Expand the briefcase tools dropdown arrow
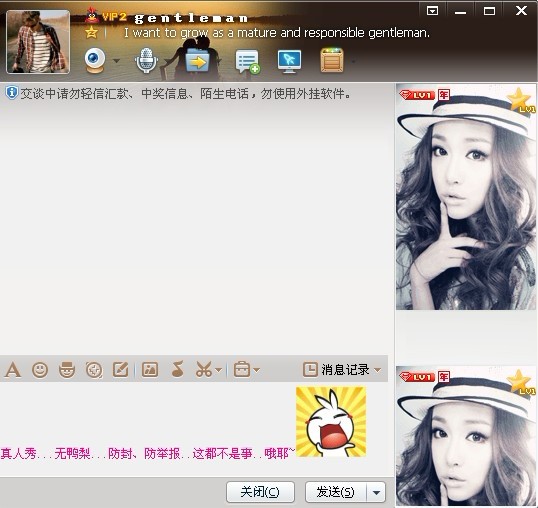Image resolution: width=538 pixels, height=508 pixels. [x=257, y=370]
